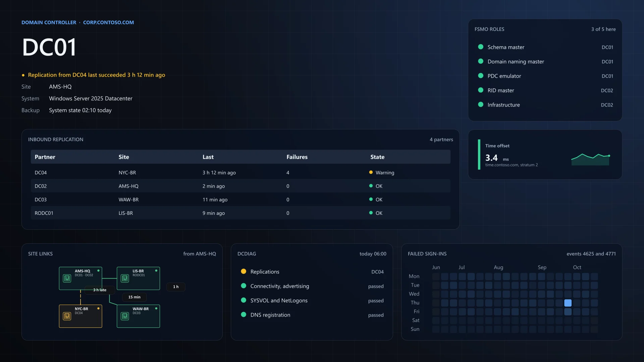644x362 pixels.
Task: Select the DC04 partner cell
Action: [x=41, y=173]
